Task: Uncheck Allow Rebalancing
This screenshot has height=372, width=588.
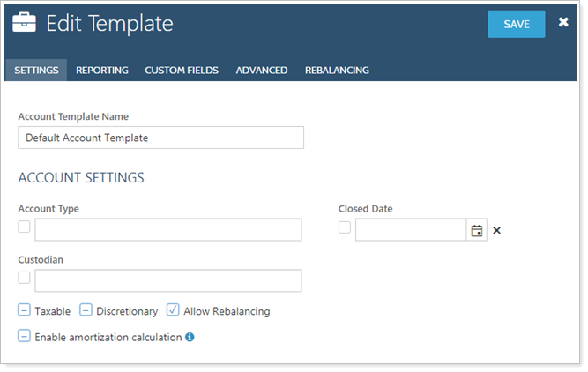Action: (x=173, y=310)
